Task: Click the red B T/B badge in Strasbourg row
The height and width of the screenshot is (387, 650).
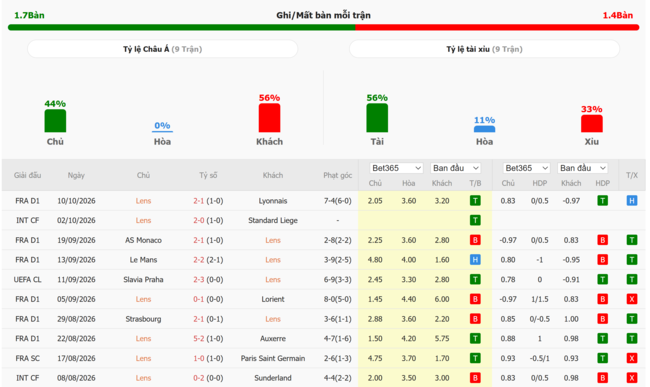Action: click(x=475, y=319)
